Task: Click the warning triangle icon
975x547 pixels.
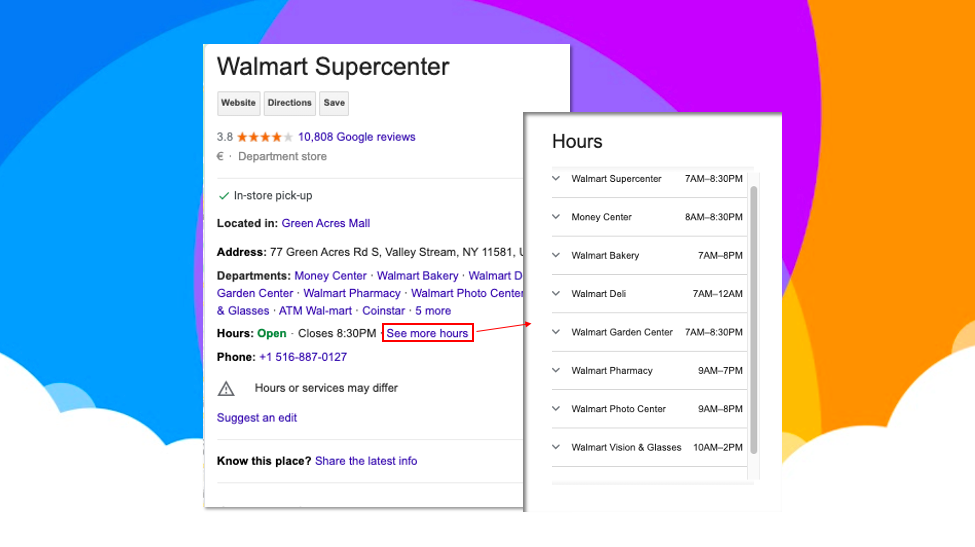Action: [226, 388]
